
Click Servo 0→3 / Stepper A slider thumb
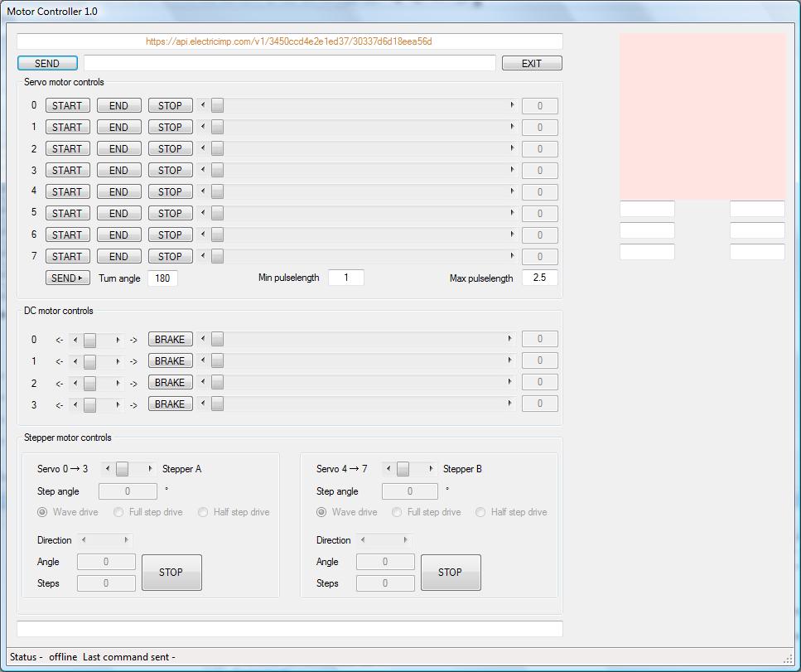(x=122, y=469)
